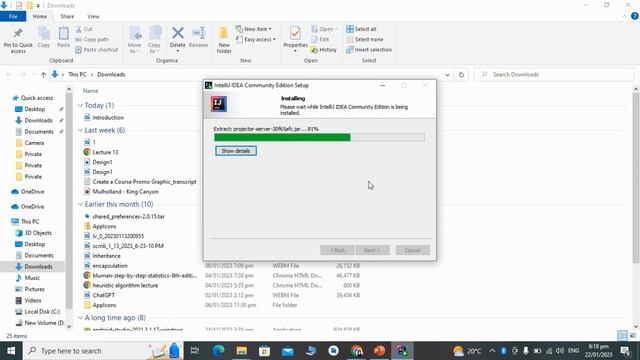Click Downloads in breadcrumb path
This screenshot has height=360, width=640.
coord(111,75)
